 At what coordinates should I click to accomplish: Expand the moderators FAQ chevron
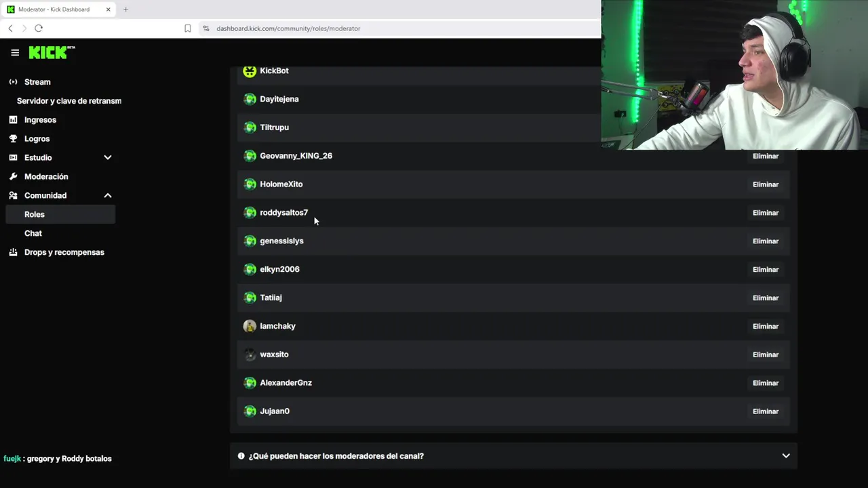coord(786,456)
